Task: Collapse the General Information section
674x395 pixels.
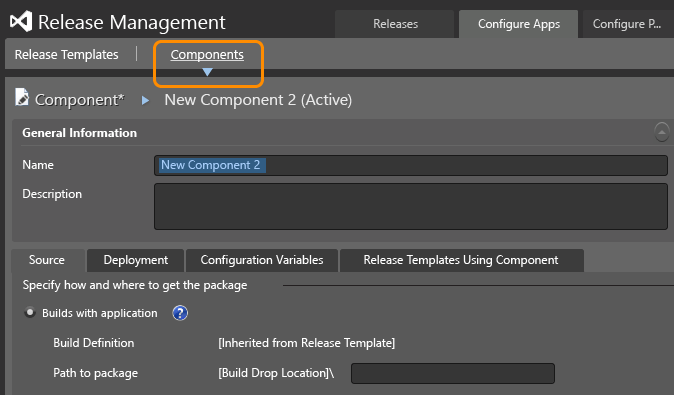Action: pyautogui.click(x=662, y=132)
